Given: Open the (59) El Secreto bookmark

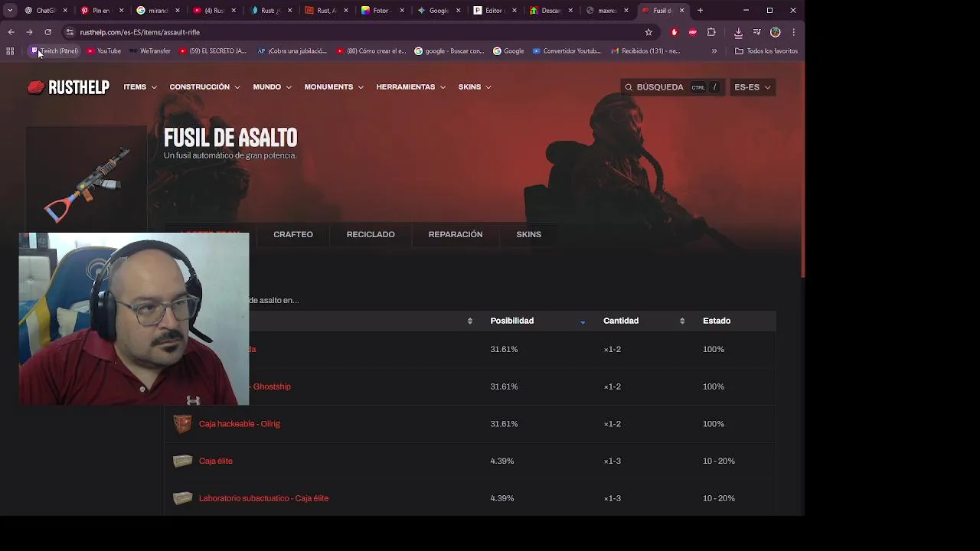Looking at the screenshot, I should (214, 51).
